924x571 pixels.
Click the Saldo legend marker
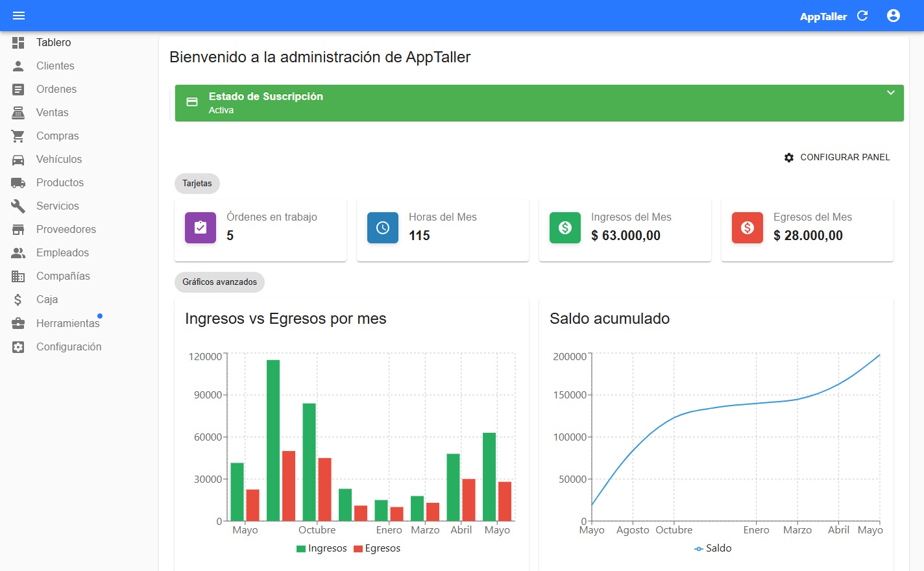[699, 549]
